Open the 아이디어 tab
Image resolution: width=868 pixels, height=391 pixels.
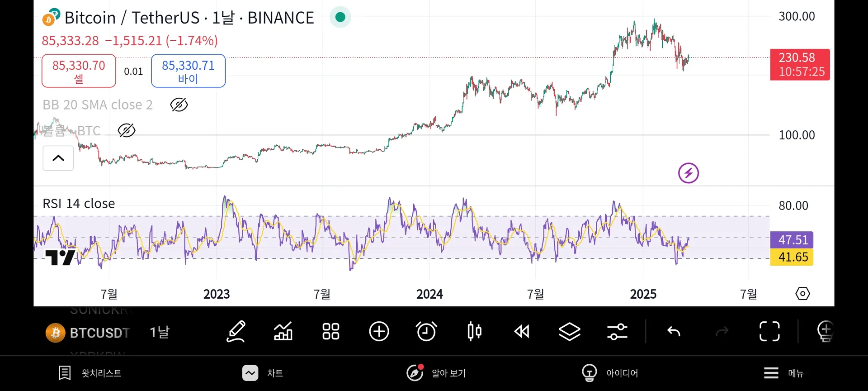point(610,373)
